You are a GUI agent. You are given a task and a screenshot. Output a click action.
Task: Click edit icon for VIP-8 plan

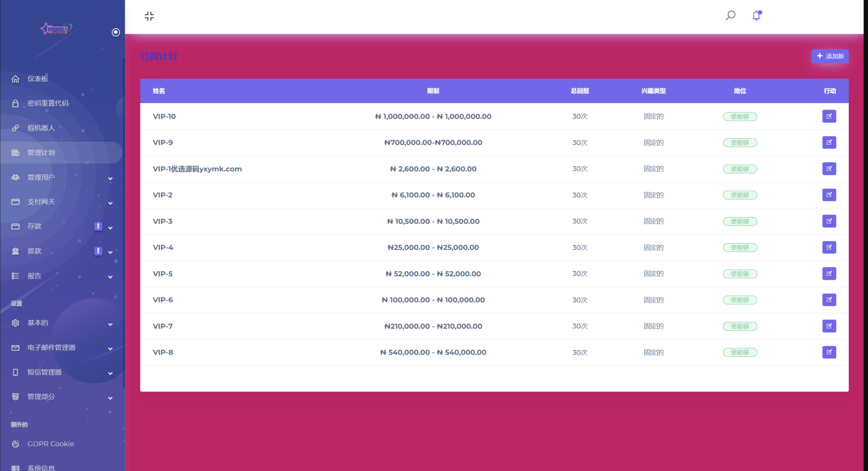pos(829,352)
